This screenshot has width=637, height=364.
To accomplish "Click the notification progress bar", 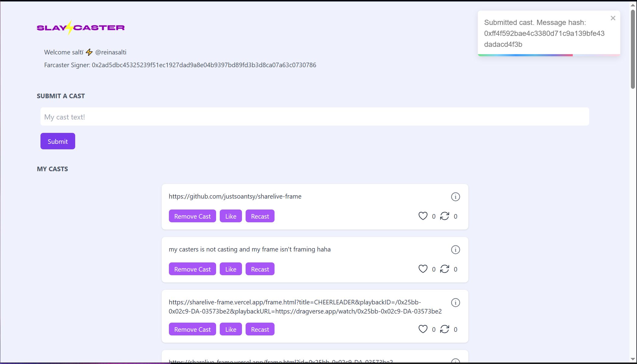I will (x=549, y=55).
